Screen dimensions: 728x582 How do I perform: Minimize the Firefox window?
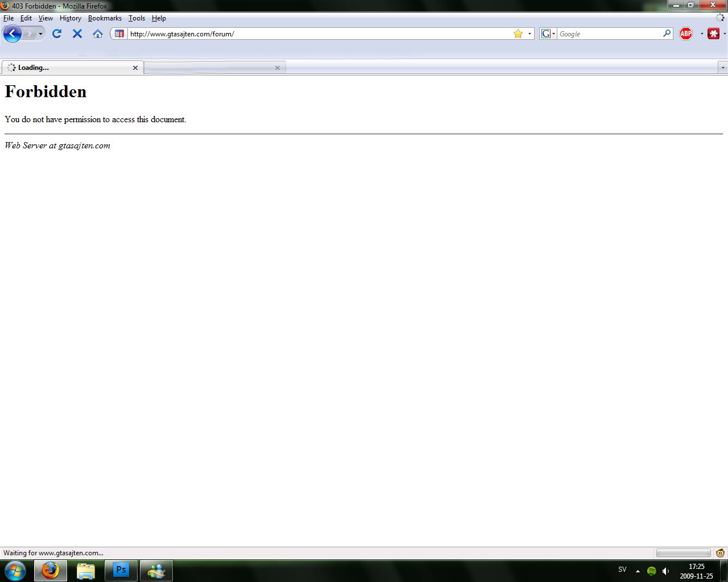(x=676, y=5)
